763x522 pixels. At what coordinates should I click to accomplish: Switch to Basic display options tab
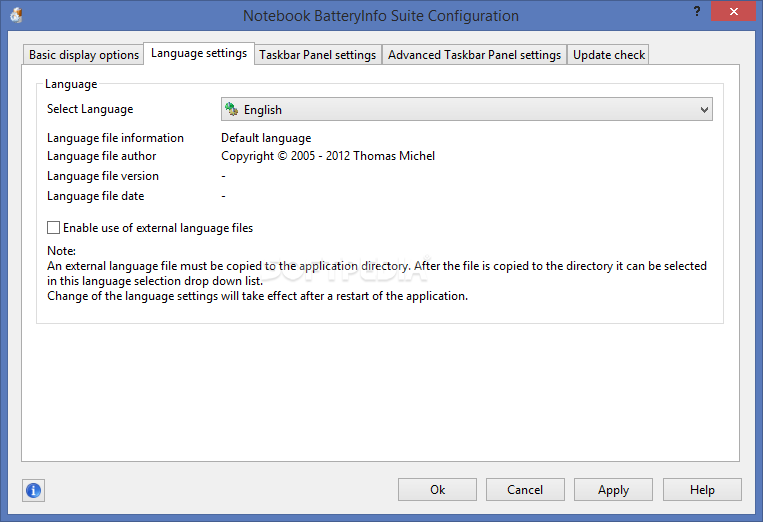(84, 54)
